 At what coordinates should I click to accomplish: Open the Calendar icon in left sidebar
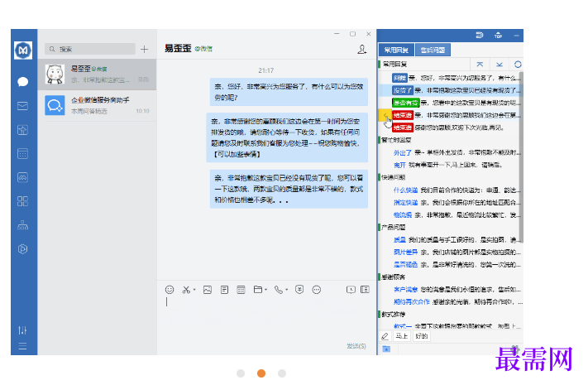pyautogui.click(x=22, y=154)
